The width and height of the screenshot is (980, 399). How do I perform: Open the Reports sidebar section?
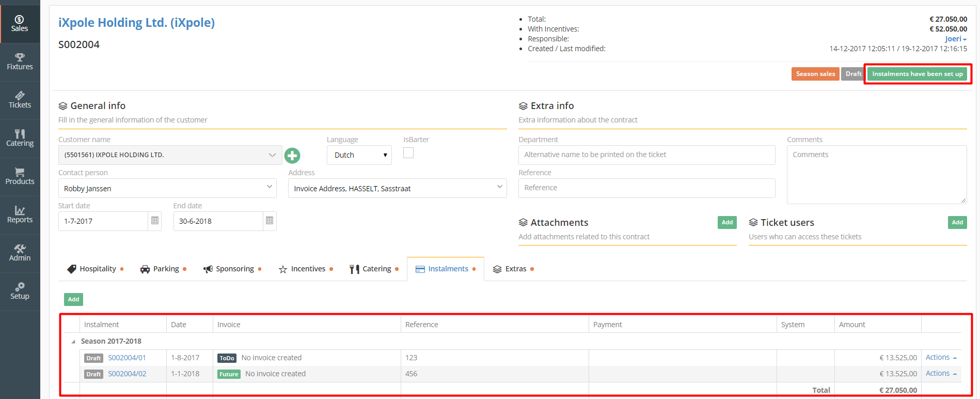20,215
